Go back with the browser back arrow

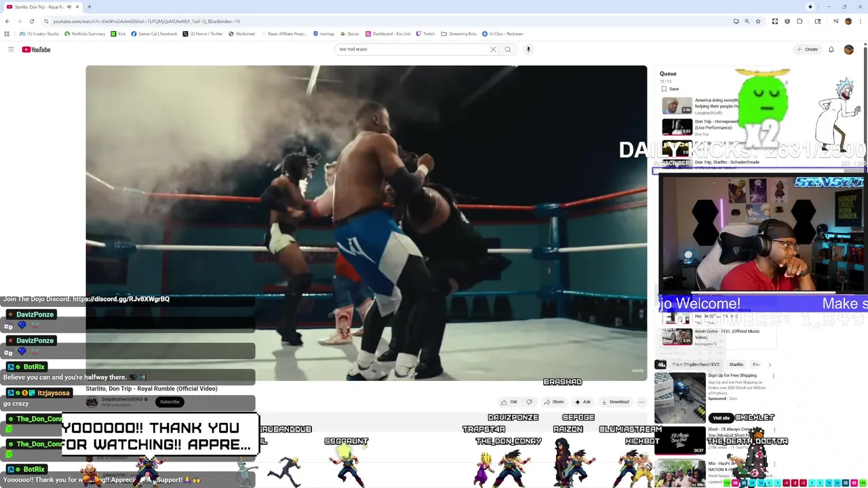tap(7, 21)
